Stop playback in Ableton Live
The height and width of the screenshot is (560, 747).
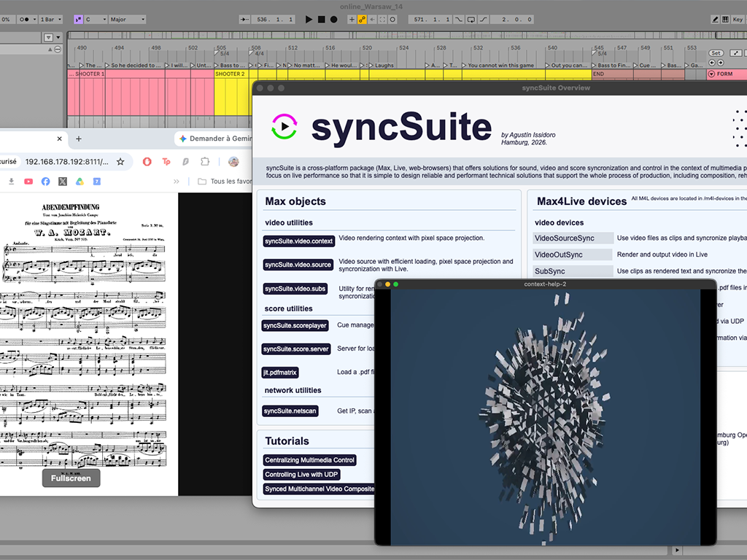(322, 20)
